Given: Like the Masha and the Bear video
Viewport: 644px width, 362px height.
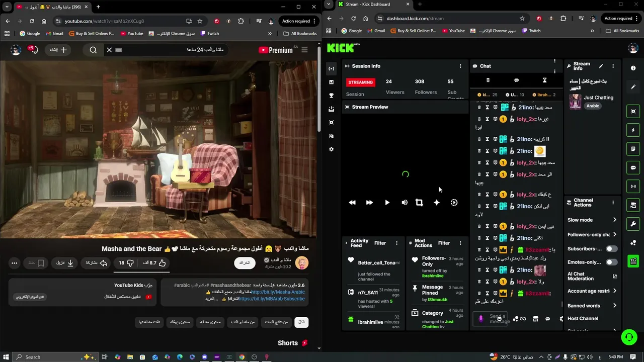Looking at the screenshot, I should (x=154, y=262).
